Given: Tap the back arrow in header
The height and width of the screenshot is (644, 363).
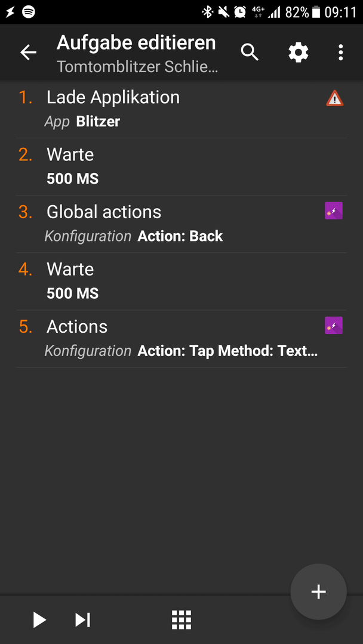Looking at the screenshot, I should pyautogui.click(x=29, y=52).
